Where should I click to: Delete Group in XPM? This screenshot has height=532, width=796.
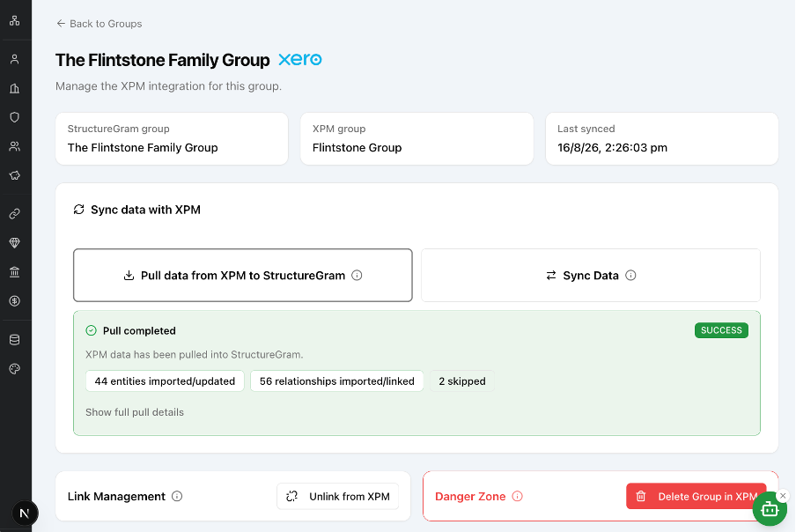(696, 496)
